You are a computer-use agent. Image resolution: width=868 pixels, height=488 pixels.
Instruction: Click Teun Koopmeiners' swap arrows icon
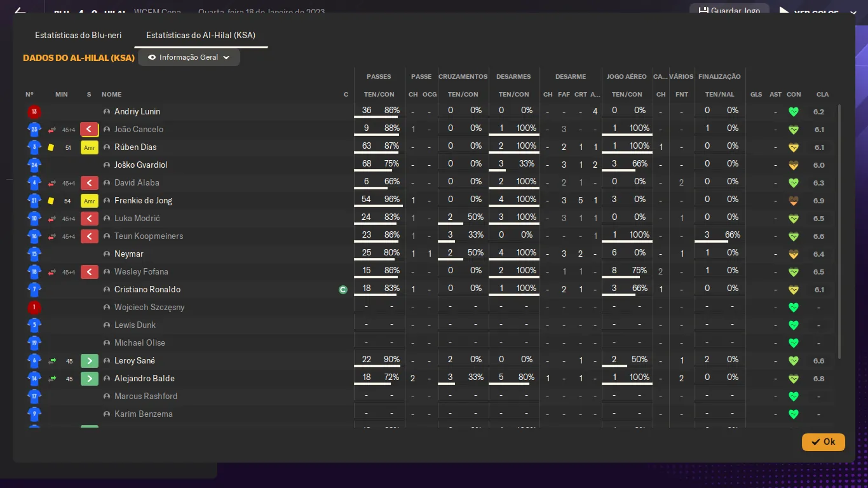pyautogui.click(x=52, y=236)
